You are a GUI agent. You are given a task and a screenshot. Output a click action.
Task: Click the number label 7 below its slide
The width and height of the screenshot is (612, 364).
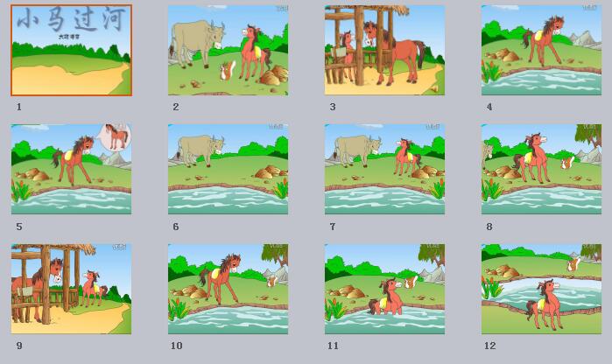[x=333, y=227]
